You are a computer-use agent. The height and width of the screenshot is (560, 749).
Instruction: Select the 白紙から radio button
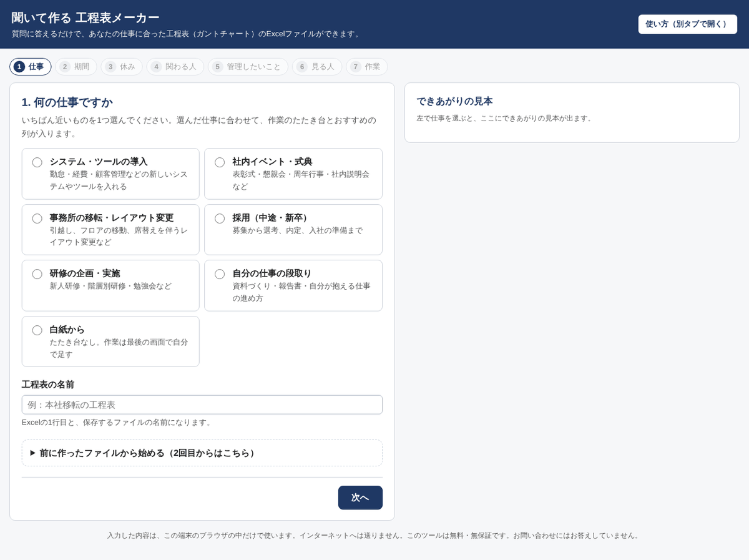point(37,330)
